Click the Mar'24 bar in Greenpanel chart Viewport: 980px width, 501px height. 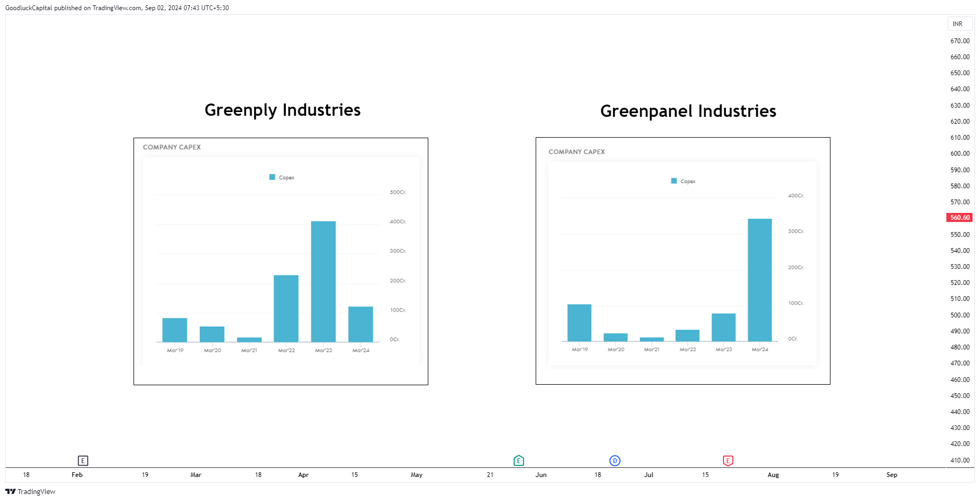tap(759, 280)
